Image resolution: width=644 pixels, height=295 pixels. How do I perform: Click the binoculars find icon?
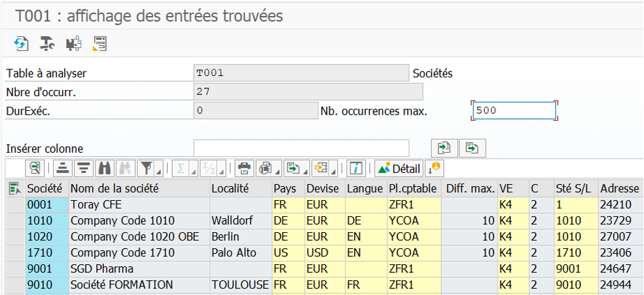pyautogui.click(x=104, y=168)
